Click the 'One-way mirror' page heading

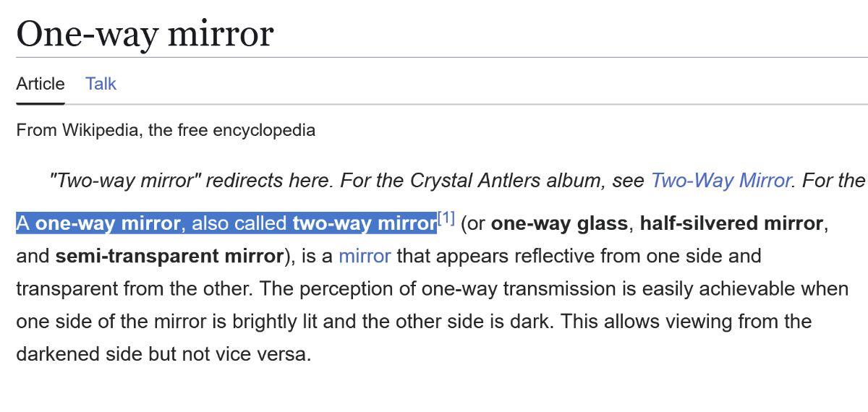tap(145, 33)
